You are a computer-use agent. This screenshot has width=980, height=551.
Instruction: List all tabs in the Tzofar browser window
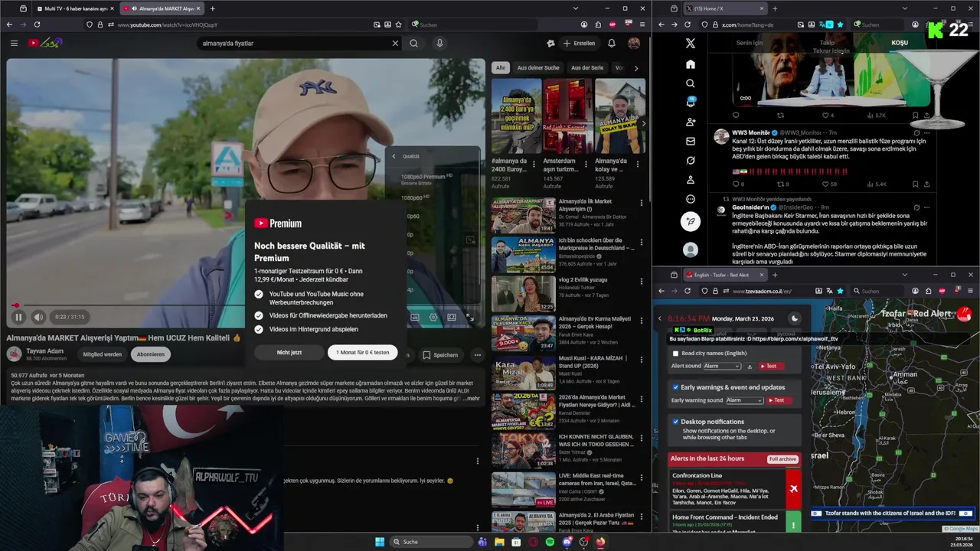904,275
